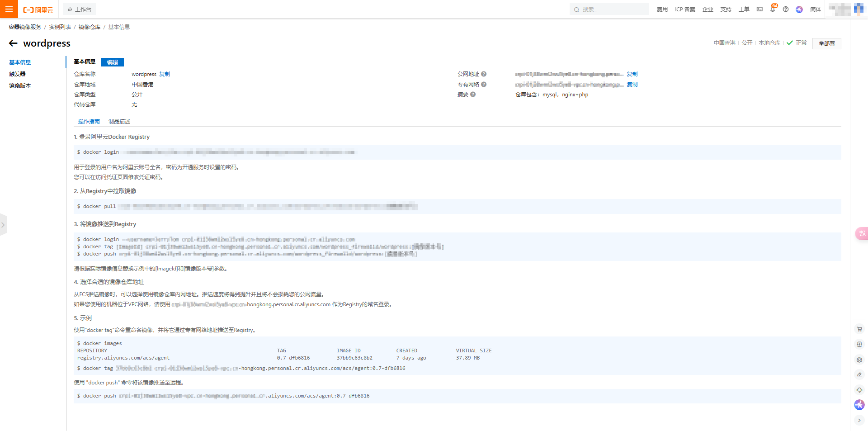Click the 部署 deploy button

pos(826,43)
